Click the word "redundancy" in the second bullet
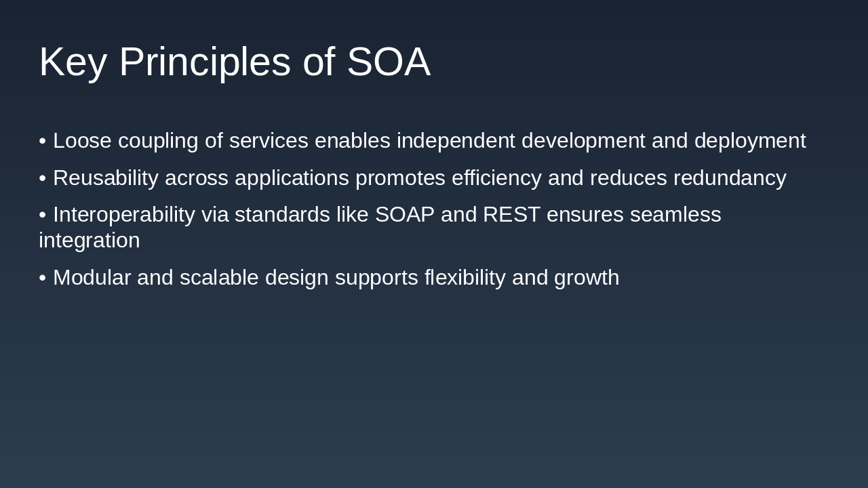This screenshot has height=488, width=868. tap(730, 178)
